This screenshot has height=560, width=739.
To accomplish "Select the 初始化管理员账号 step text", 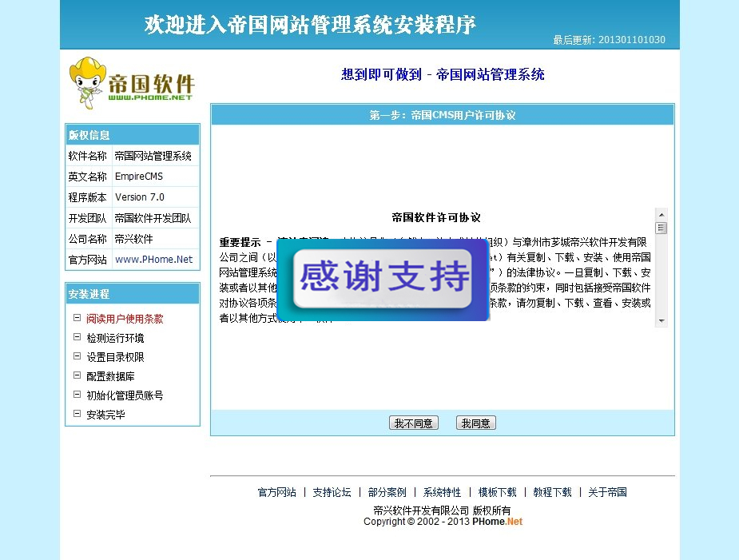I will pos(125,395).
